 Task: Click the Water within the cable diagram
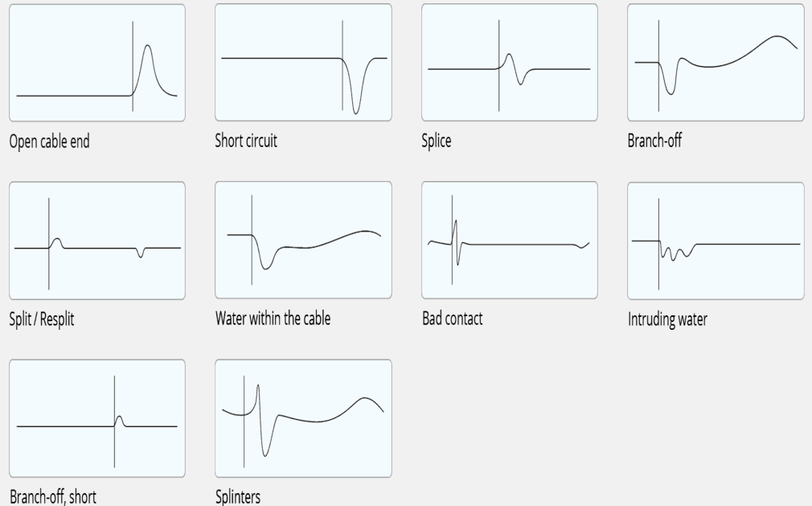(x=303, y=241)
